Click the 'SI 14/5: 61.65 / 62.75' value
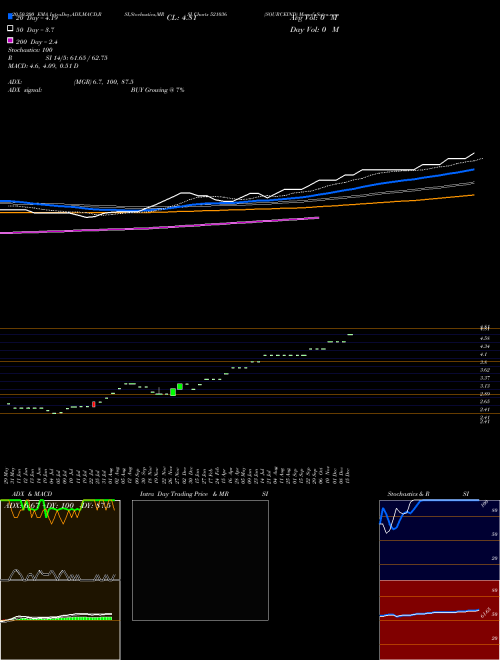The height and width of the screenshot is (660, 500). tap(76, 58)
